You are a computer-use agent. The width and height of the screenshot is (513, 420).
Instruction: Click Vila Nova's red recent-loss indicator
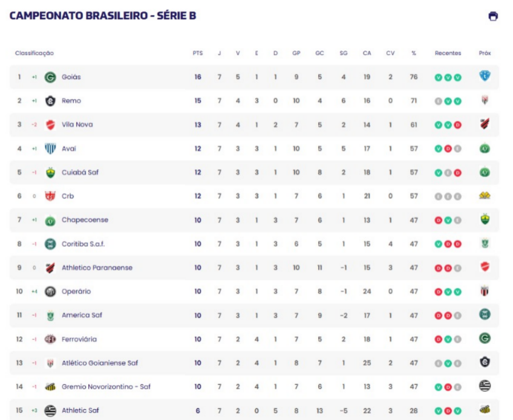[457, 125]
